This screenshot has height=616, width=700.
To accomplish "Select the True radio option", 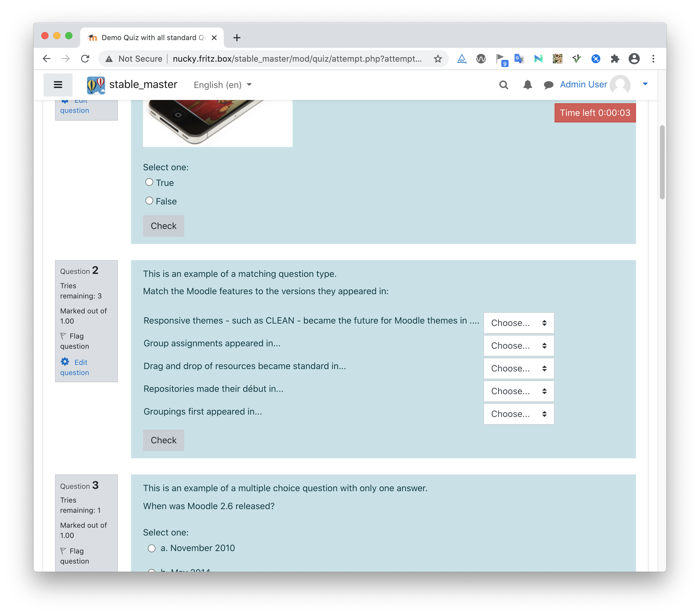I will pyautogui.click(x=149, y=182).
